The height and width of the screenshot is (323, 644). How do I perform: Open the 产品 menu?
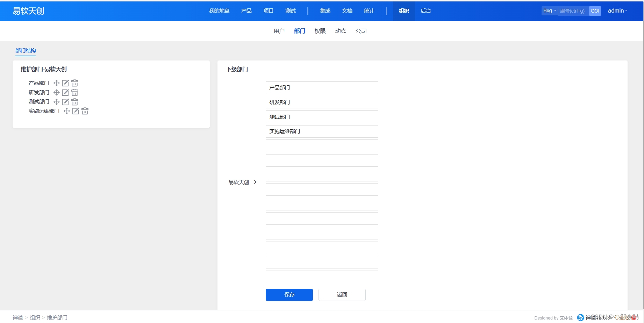click(x=246, y=11)
